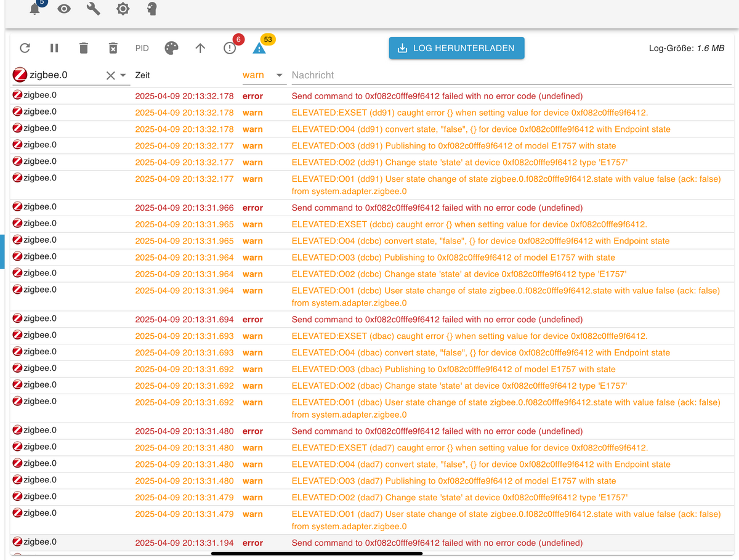Select the error message at 20:13:32.178

click(x=437, y=96)
